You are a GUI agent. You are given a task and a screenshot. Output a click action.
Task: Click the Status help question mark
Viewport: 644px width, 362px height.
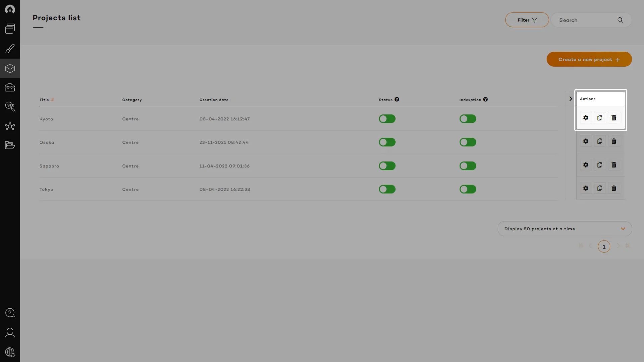(397, 100)
